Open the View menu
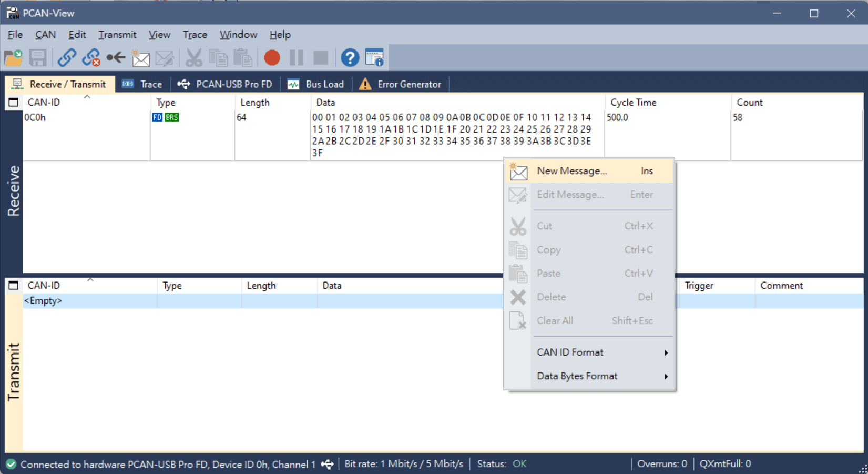868x474 pixels. tap(159, 35)
